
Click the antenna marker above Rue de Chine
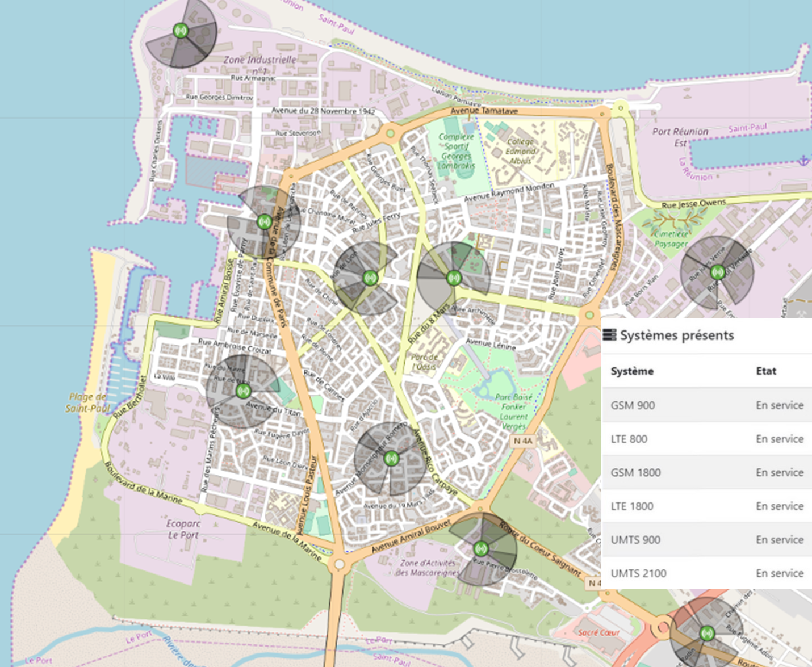coord(370,278)
